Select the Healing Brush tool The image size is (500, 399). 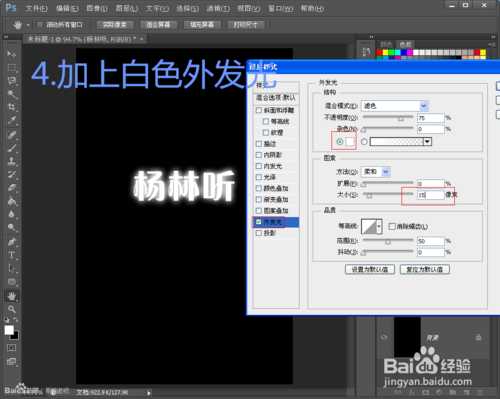[12, 135]
